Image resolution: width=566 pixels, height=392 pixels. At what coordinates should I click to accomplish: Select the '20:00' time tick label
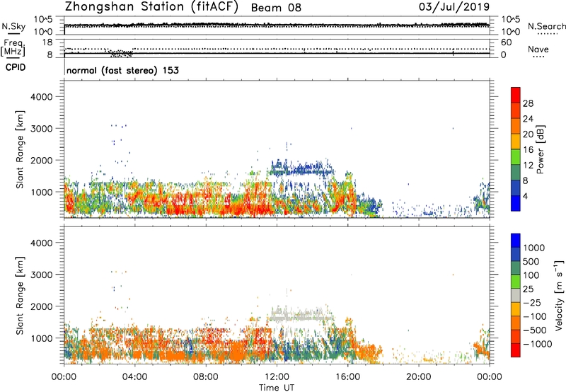tap(418, 377)
